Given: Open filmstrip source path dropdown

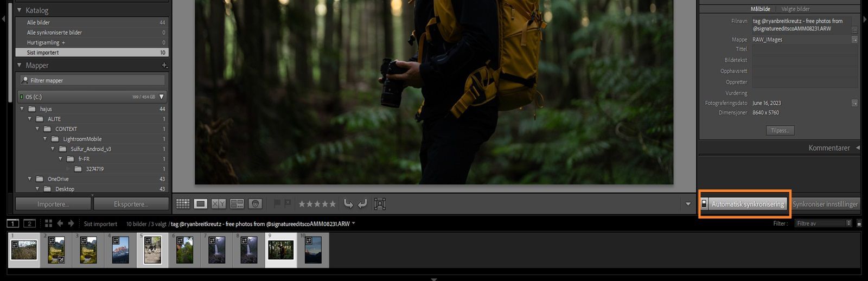Looking at the screenshot, I should 354,223.
